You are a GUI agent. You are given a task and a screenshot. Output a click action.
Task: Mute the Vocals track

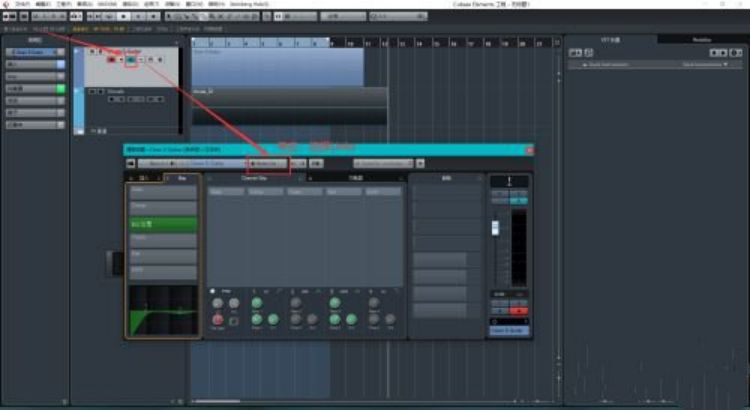(x=92, y=91)
